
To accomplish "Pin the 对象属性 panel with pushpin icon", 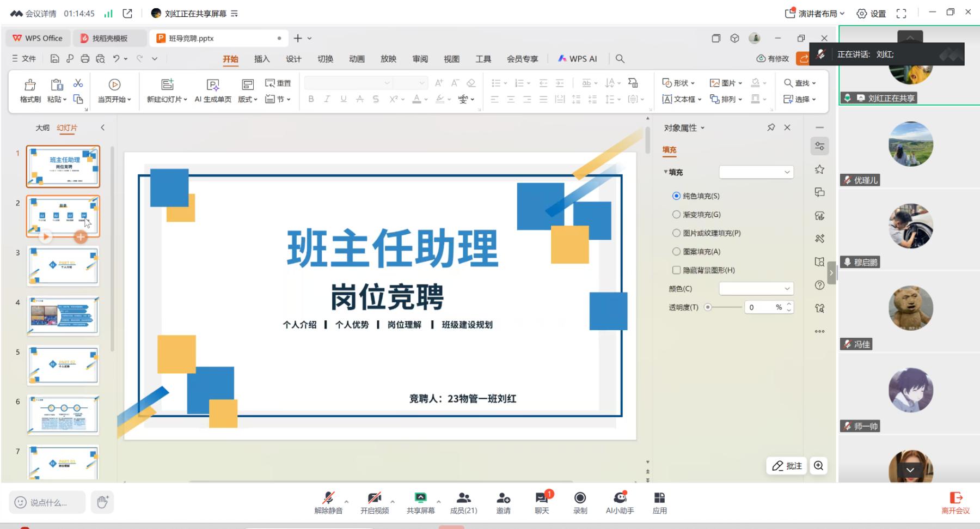I will 771,127.
